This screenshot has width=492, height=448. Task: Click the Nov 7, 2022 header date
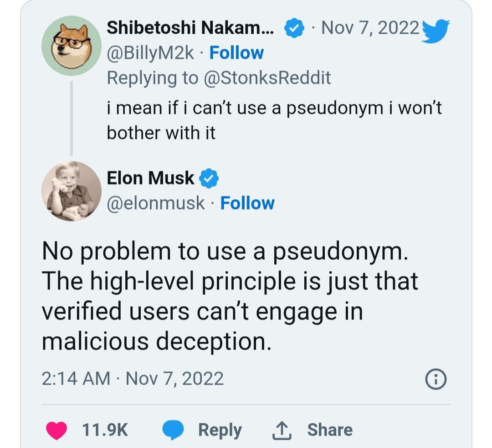tap(370, 28)
